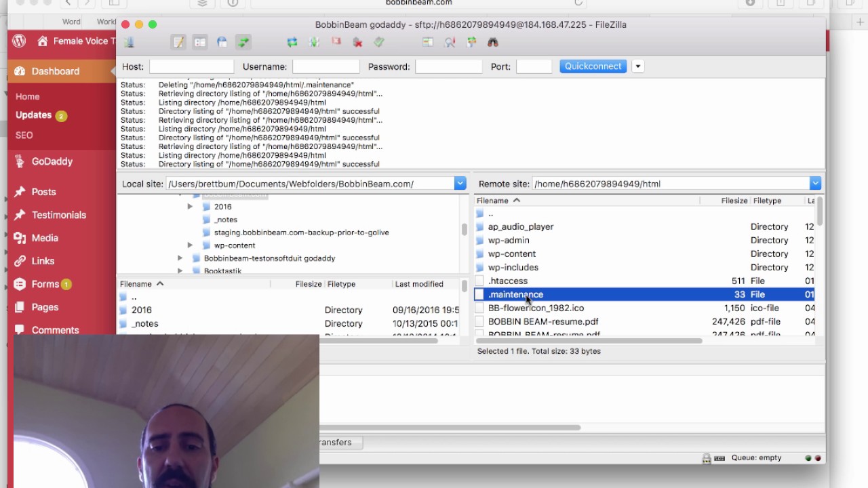Click the Host input field

click(x=191, y=66)
